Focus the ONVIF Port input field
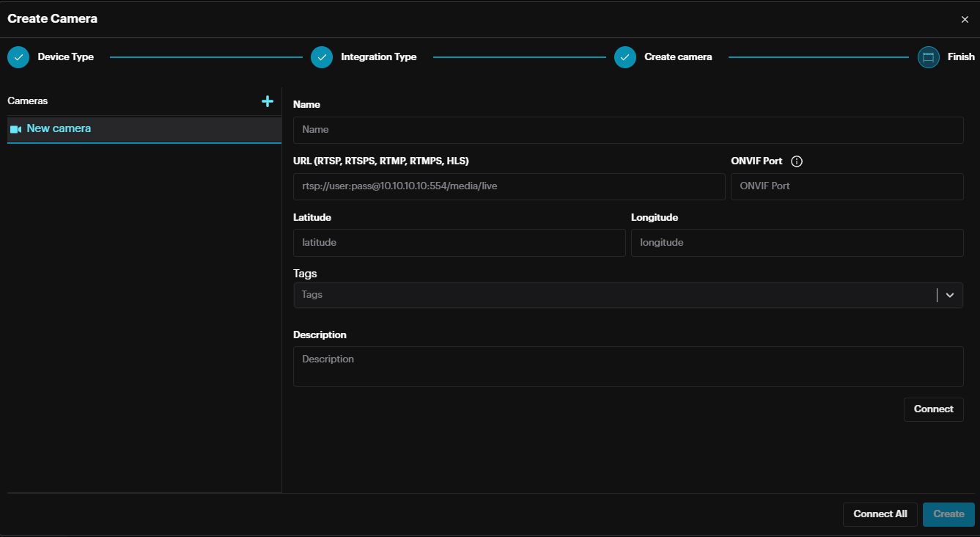This screenshot has width=980, height=537. tap(847, 186)
